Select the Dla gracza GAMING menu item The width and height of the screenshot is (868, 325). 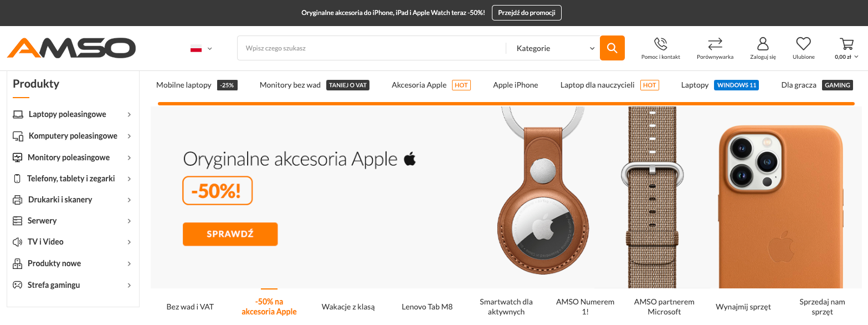[817, 85]
